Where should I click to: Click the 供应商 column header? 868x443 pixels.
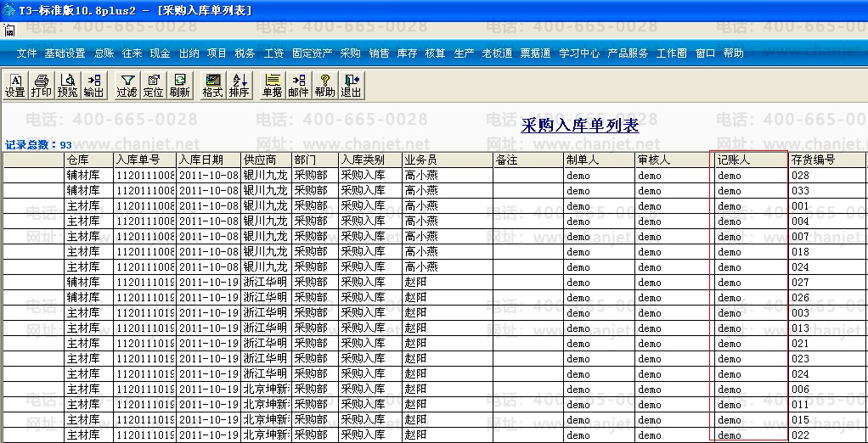pos(267,160)
